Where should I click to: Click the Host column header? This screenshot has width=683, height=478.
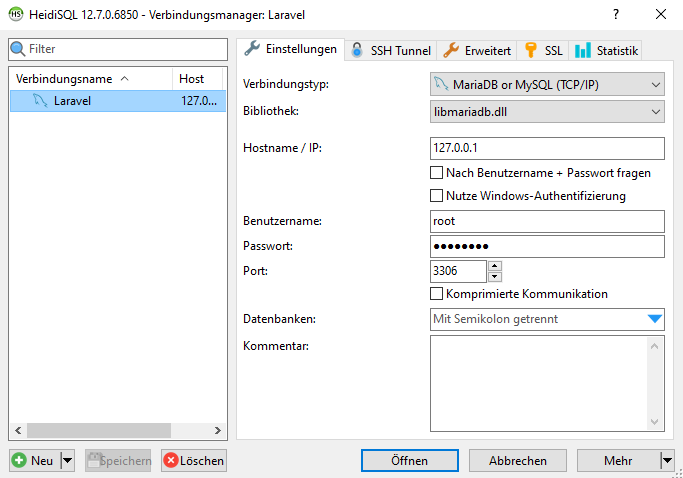tap(198, 79)
